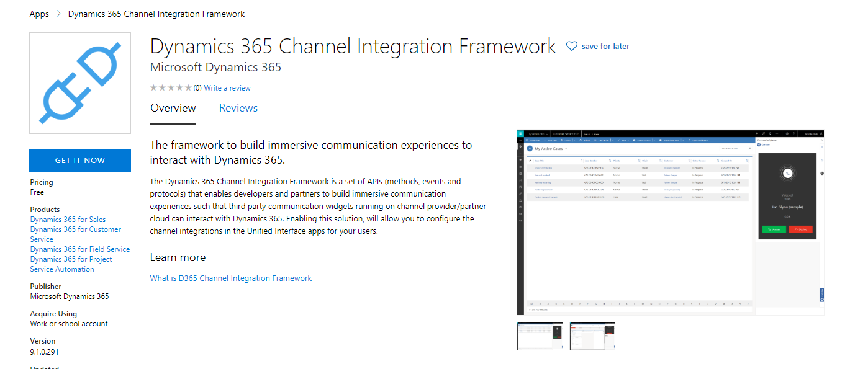Select the first screenshot thumbnail
The width and height of the screenshot is (868, 369).
pyautogui.click(x=540, y=336)
